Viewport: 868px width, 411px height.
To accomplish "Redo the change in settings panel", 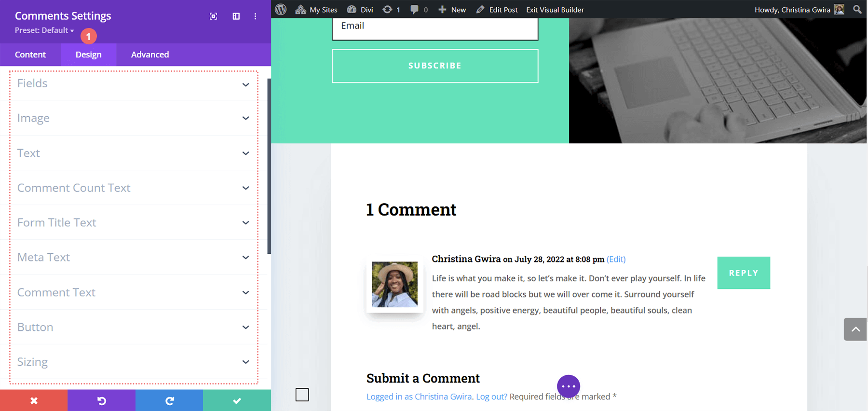I will (x=169, y=400).
